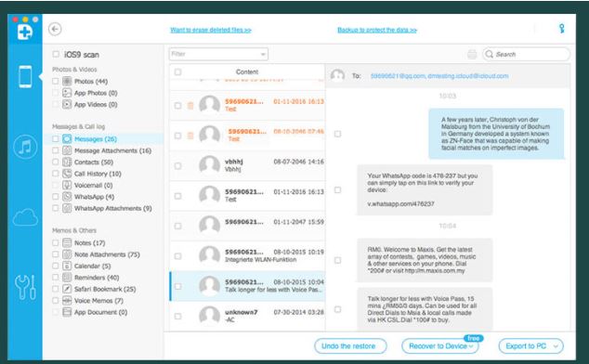
Task: Click the App Photos icon
Action: pos(67,93)
